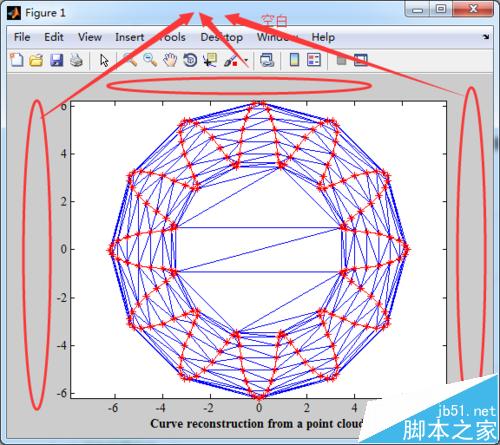Open the Edit menu

click(54, 37)
